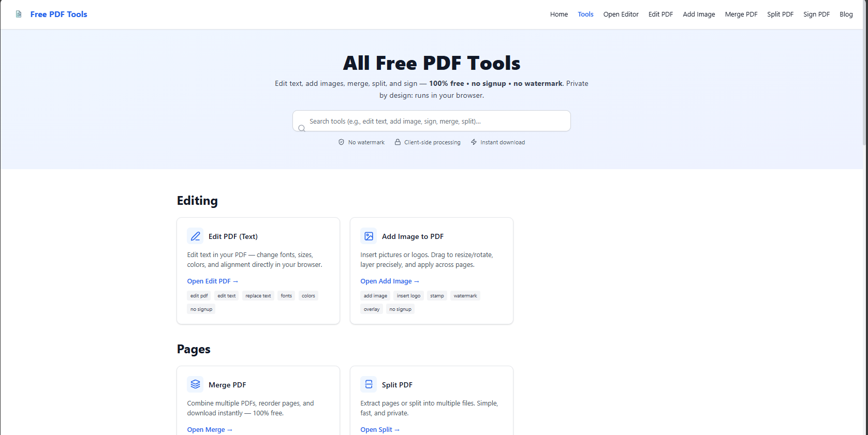
Task: Click the 'All Free PDF Tools' heading
Action: (x=432, y=63)
